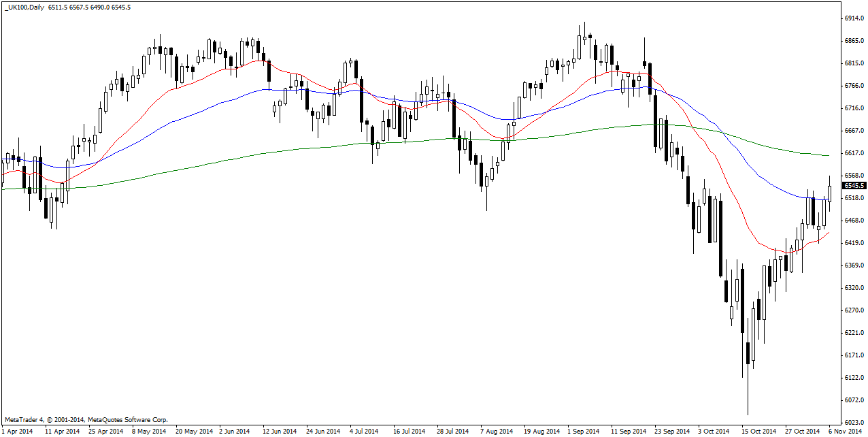Click the 7 Aug 2014 date label
Screen dimensions: 868x437
click(x=497, y=432)
